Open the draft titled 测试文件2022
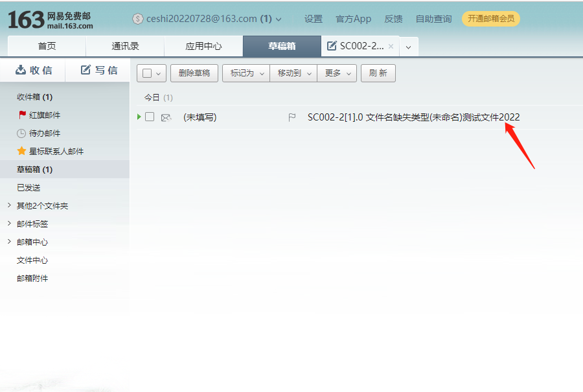 point(415,117)
